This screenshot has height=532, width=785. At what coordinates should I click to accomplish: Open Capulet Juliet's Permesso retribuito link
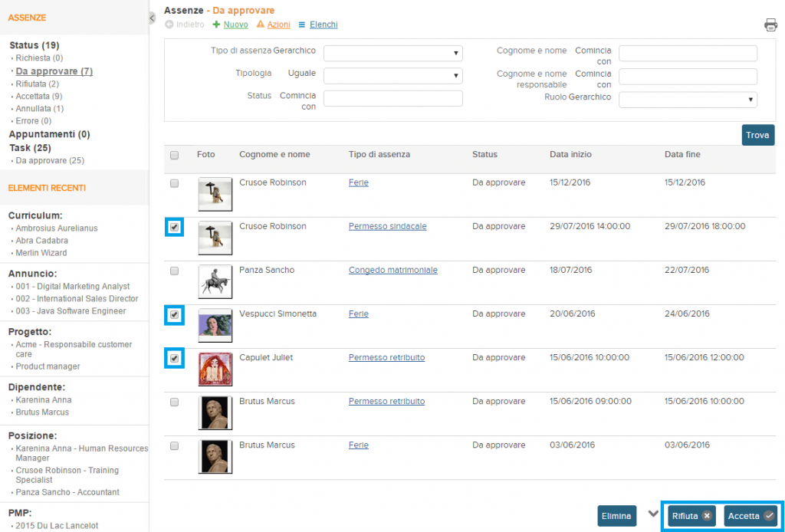(x=386, y=357)
